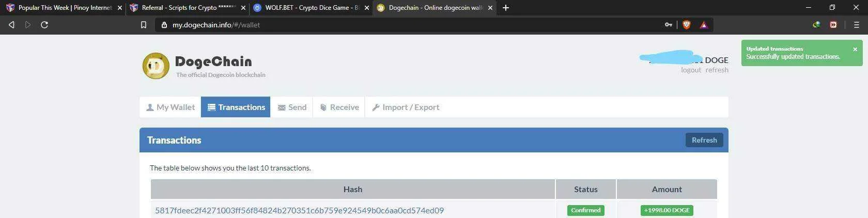Click the Successfully updated transactions message

coord(793,57)
